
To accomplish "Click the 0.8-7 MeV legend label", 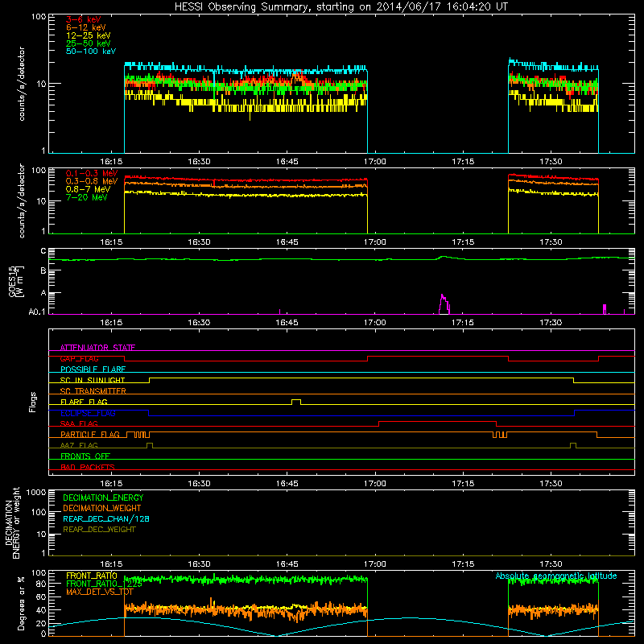I will (88, 189).
